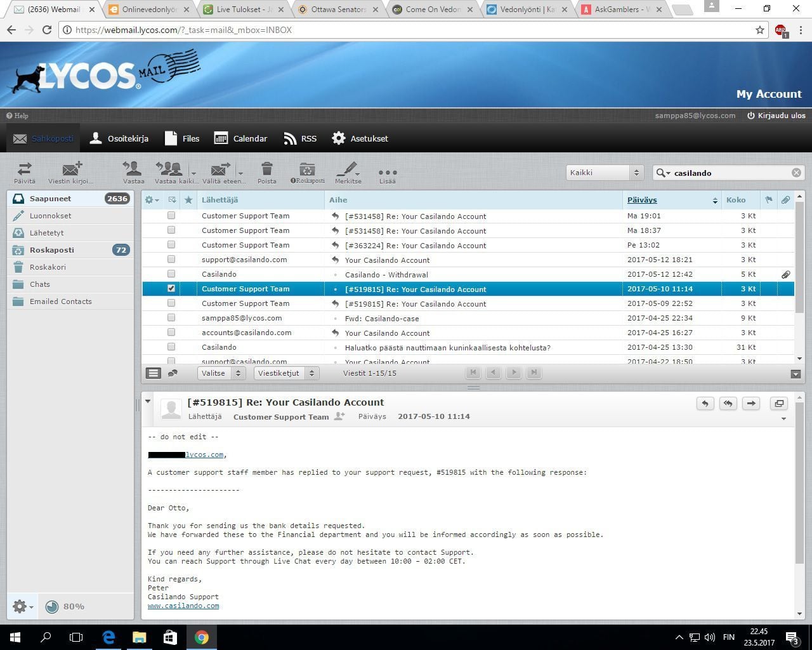Open the Merkitse mark menu
Image resolution: width=812 pixels, height=650 pixels.
348,172
